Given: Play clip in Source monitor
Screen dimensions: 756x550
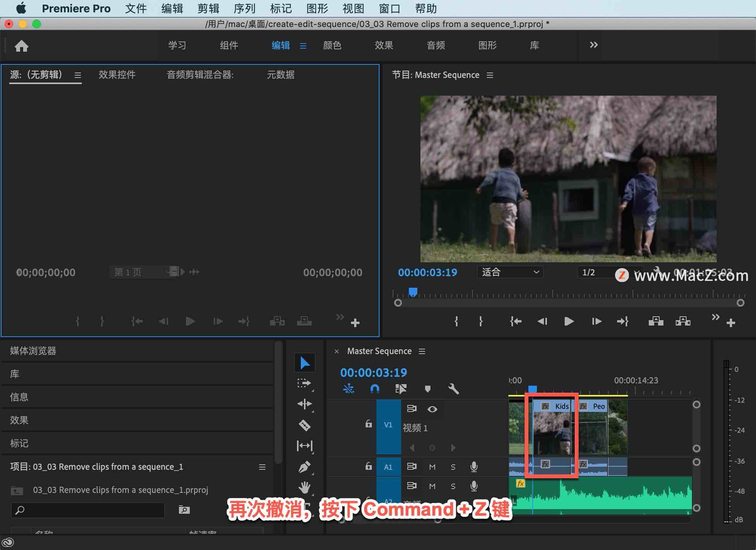Looking at the screenshot, I should click(x=190, y=321).
